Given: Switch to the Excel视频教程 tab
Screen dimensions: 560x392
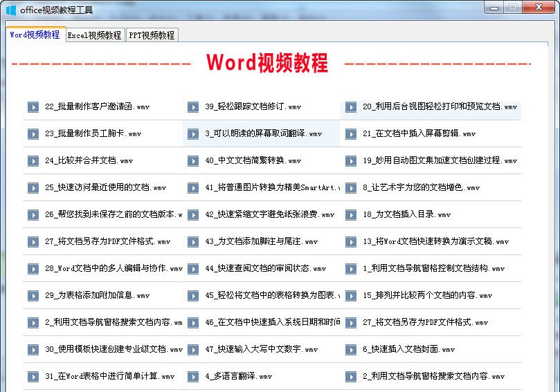Looking at the screenshot, I should (94, 35).
